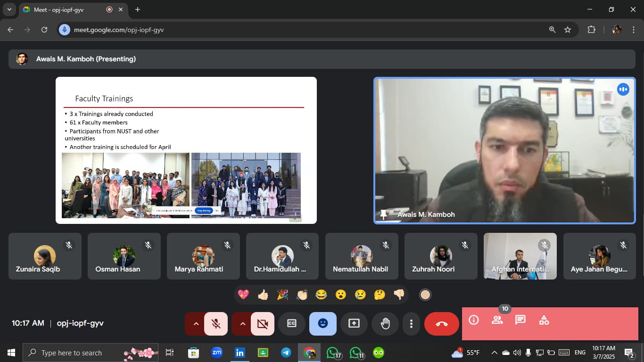The height and width of the screenshot is (362, 644).
Task: Click the pin icon on Awais video
Action: (384, 214)
